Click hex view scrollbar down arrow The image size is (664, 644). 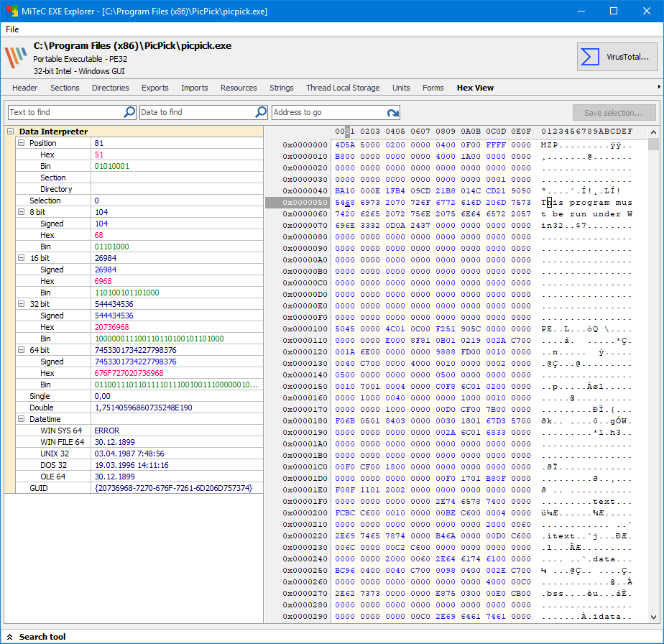pyautogui.click(x=653, y=617)
